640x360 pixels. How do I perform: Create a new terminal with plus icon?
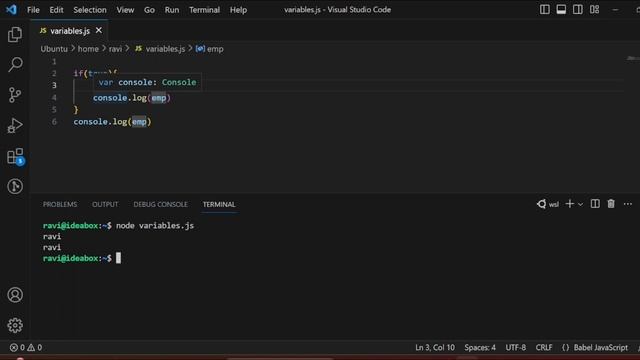tap(569, 204)
